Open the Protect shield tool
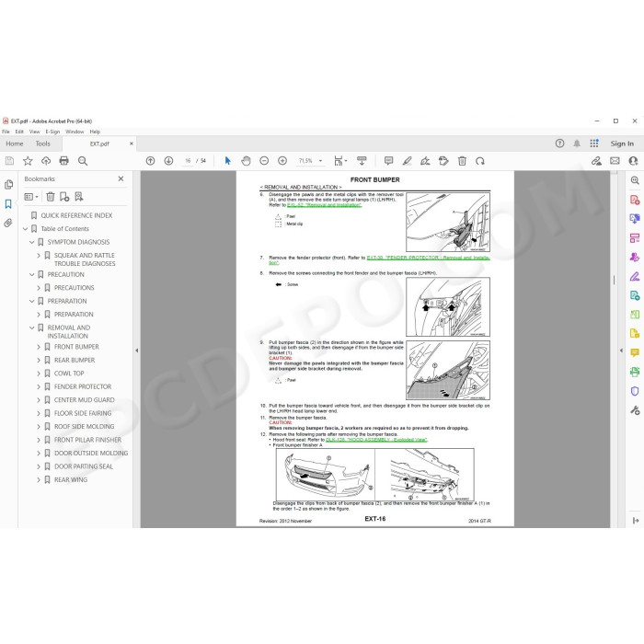 635,391
